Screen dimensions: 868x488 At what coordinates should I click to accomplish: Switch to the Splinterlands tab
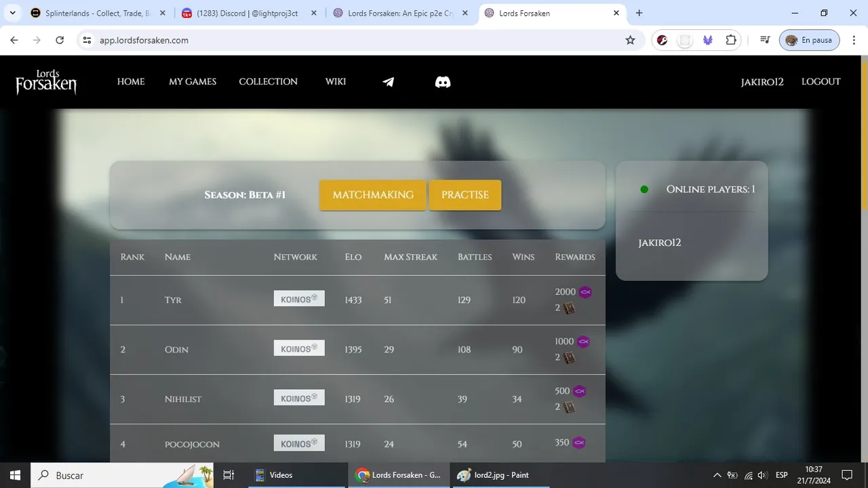tap(98, 13)
